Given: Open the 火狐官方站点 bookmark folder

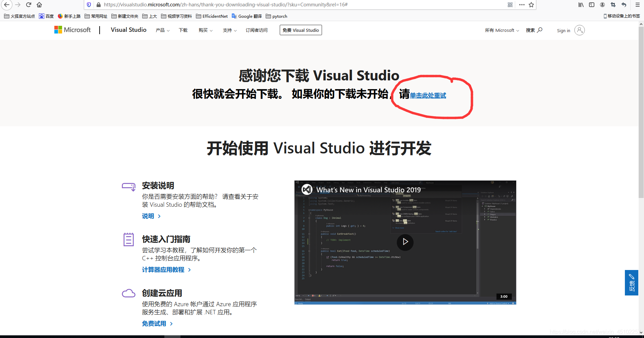Looking at the screenshot, I should coord(19,16).
